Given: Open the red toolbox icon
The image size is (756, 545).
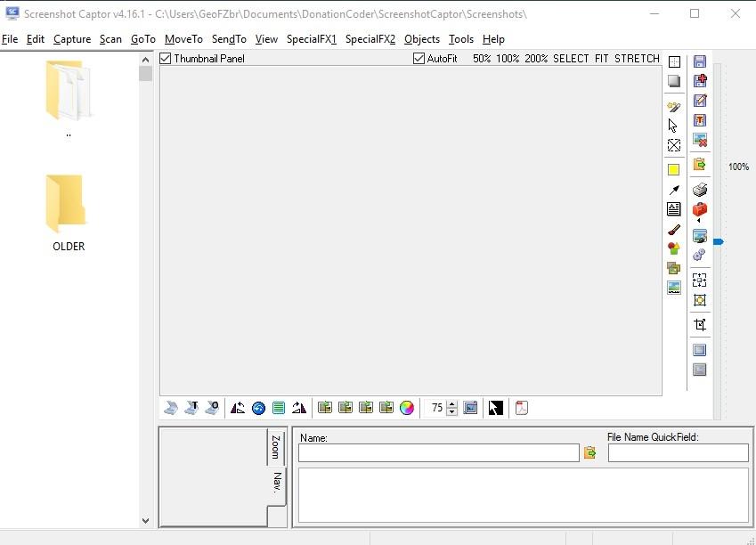Looking at the screenshot, I should point(700,210).
